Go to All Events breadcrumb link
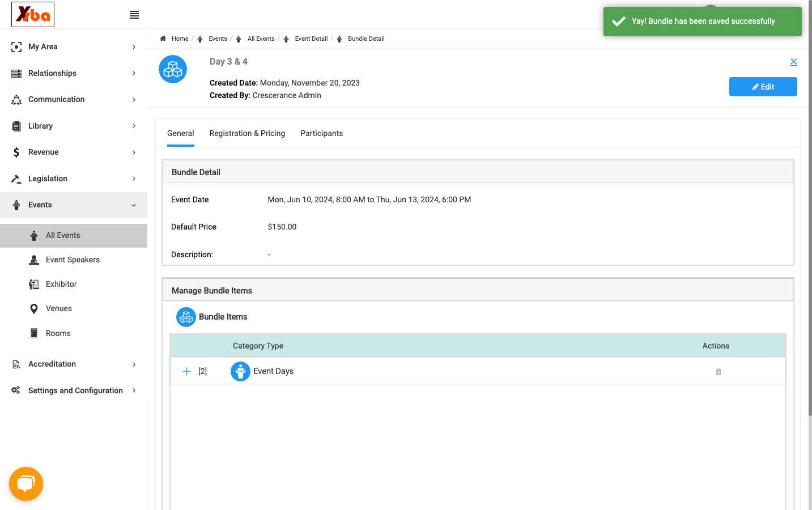 [x=261, y=39]
